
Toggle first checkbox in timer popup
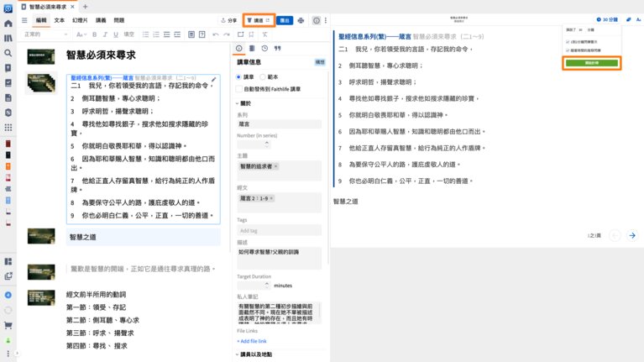tap(568, 42)
